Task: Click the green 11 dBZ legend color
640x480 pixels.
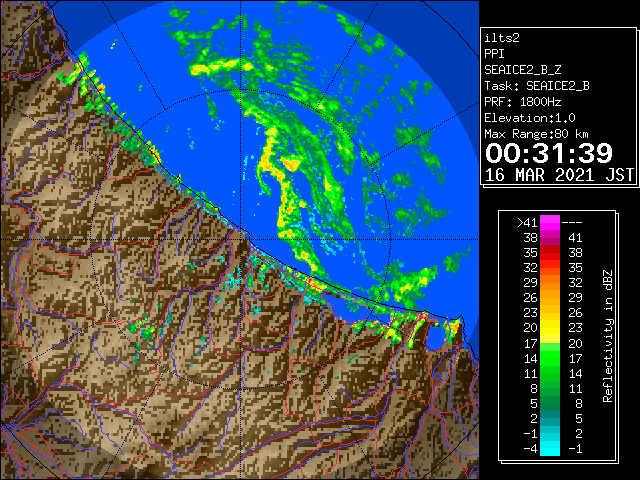Action: 550,373
